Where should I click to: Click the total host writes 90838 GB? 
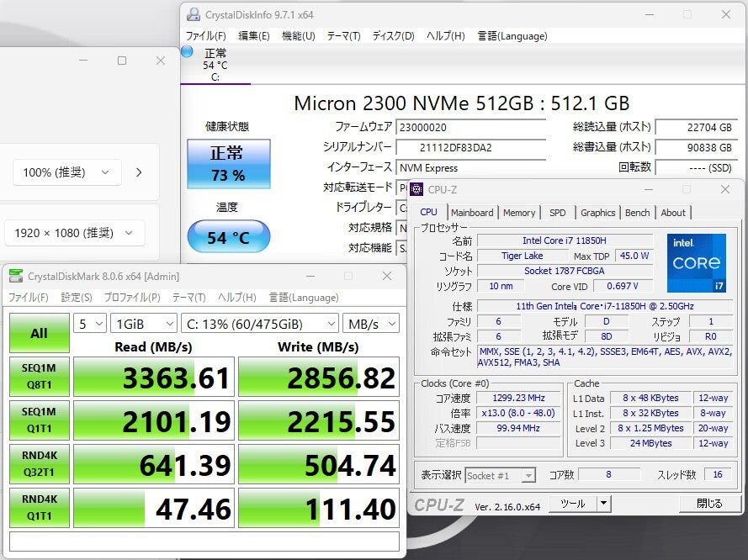tap(696, 147)
